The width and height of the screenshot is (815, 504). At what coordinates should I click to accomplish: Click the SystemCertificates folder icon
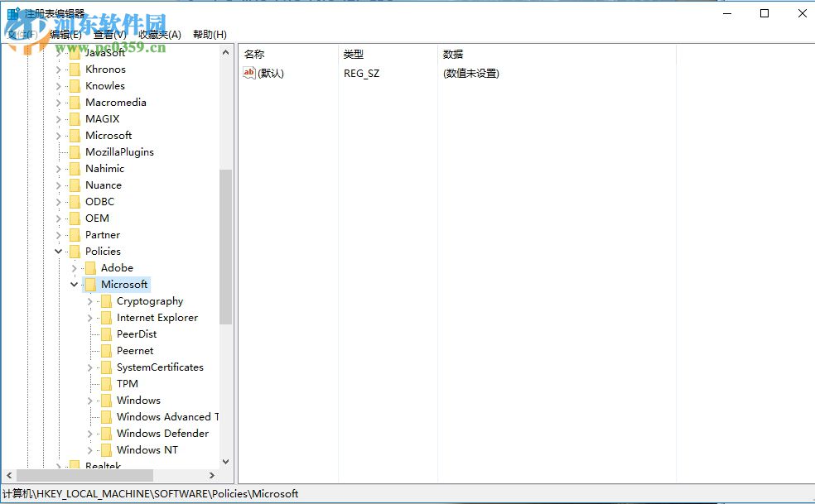click(x=108, y=367)
